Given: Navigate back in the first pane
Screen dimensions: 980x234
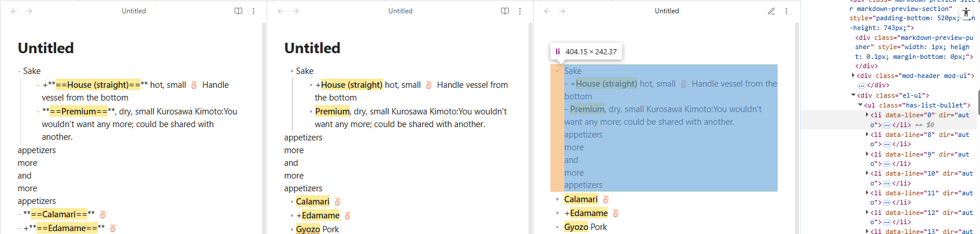Looking at the screenshot, I should pyautogui.click(x=14, y=11).
